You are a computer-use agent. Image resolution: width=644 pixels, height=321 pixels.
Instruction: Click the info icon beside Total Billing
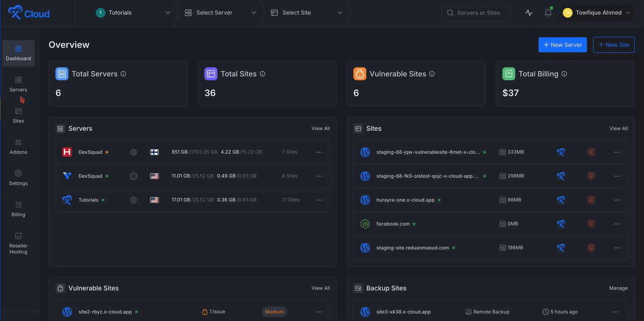point(564,74)
